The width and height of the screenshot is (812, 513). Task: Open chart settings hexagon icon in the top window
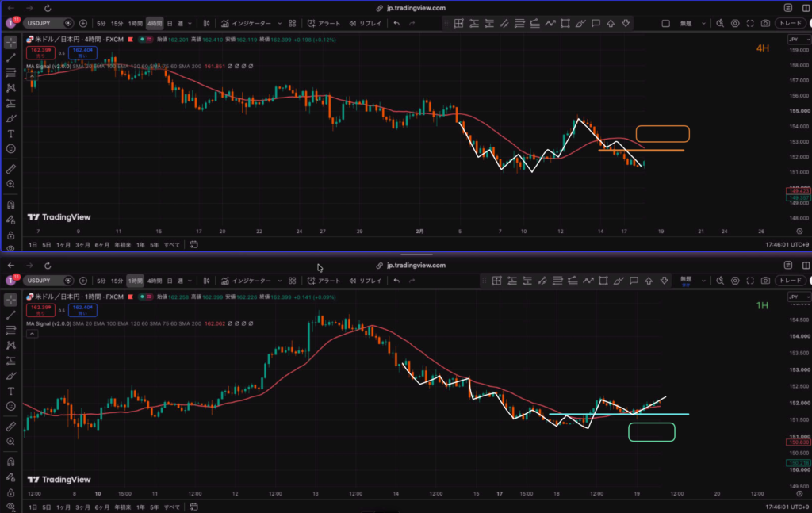point(735,23)
